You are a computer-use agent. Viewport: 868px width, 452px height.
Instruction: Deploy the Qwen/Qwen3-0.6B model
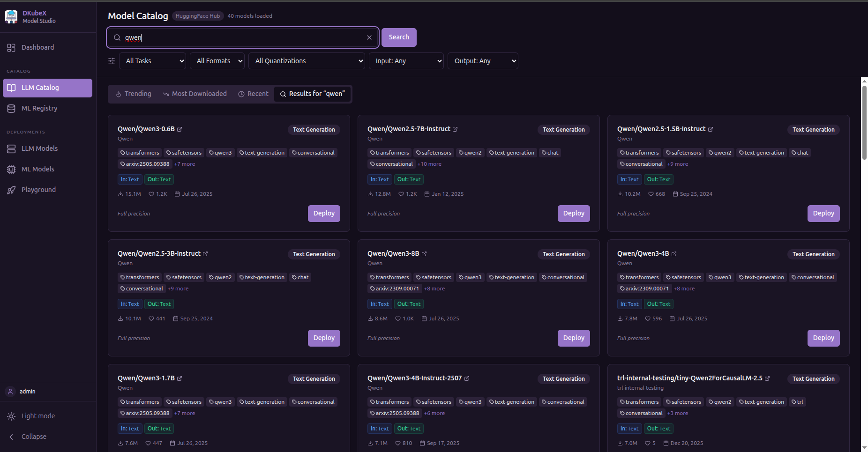point(324,214)
